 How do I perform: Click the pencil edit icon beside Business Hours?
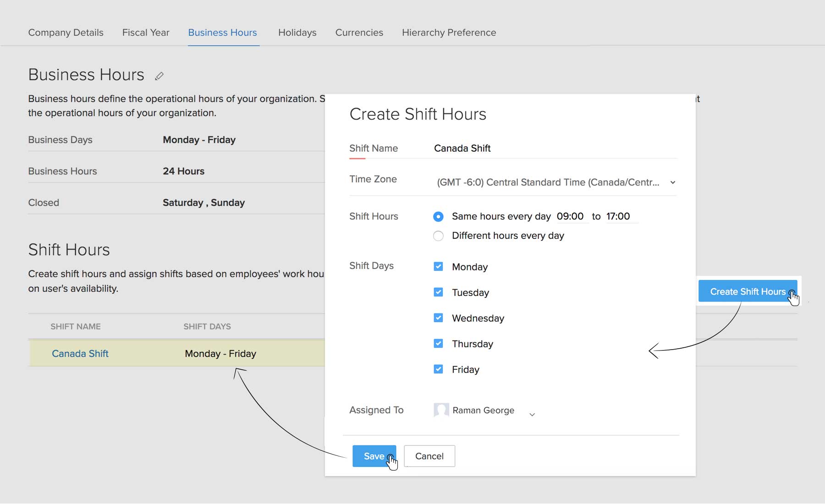click(159, 76)
